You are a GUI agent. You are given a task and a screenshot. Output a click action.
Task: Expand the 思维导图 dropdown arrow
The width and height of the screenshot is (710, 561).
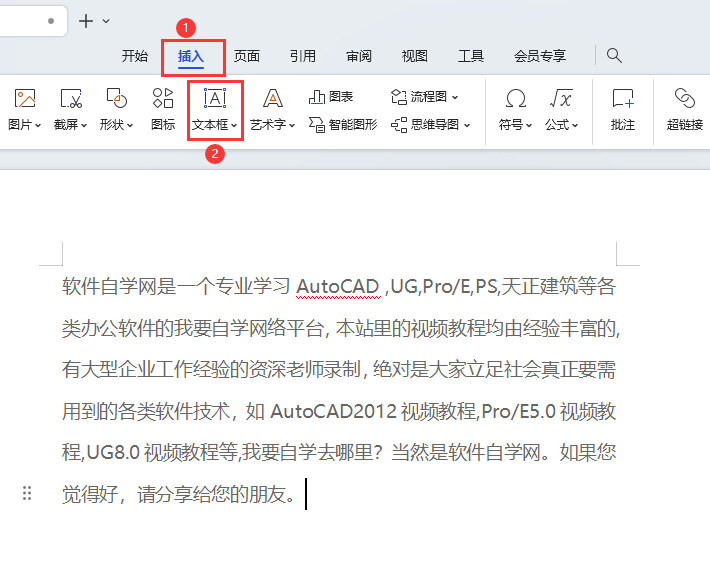[x=467, y=125]
